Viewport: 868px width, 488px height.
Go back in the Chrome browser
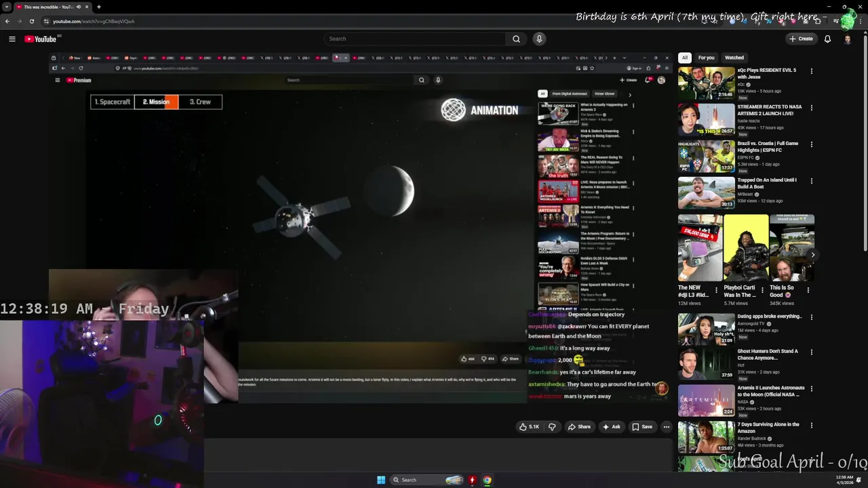(7, 21)
